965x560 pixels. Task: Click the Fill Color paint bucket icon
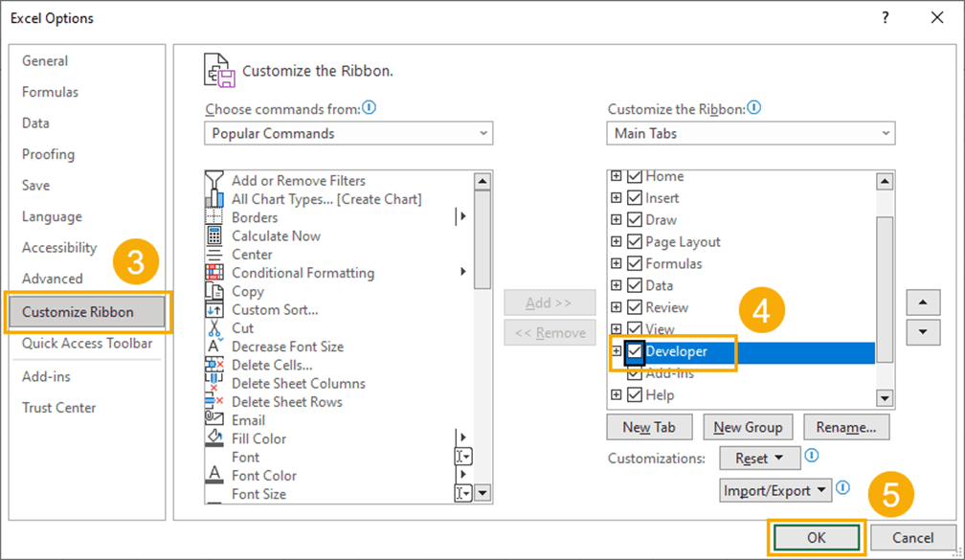tap(214, 438)
